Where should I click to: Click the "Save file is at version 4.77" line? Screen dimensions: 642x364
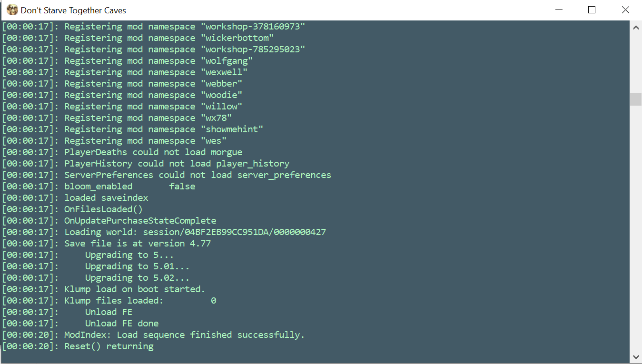tap(138, 244)
